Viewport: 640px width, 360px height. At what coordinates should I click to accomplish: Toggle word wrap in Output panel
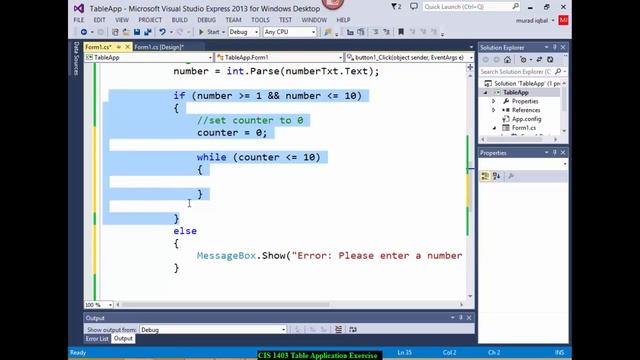click(353, 329)
